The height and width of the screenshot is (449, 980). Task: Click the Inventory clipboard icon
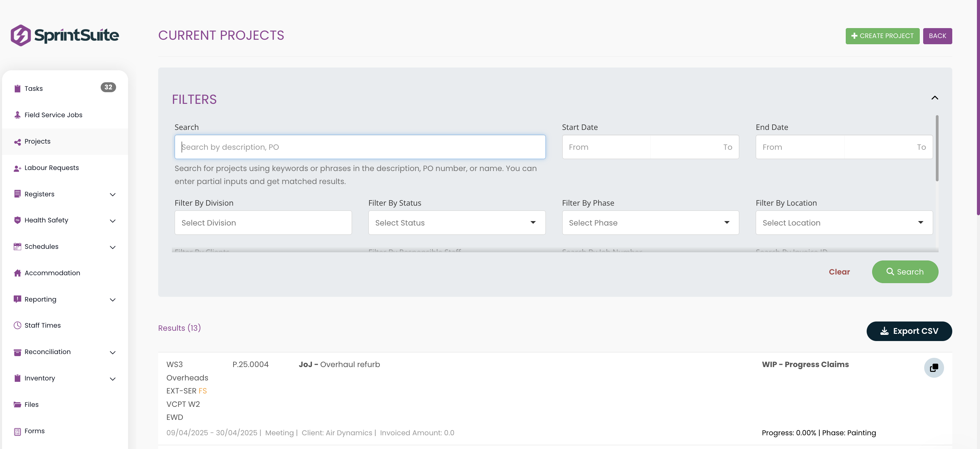17,378
